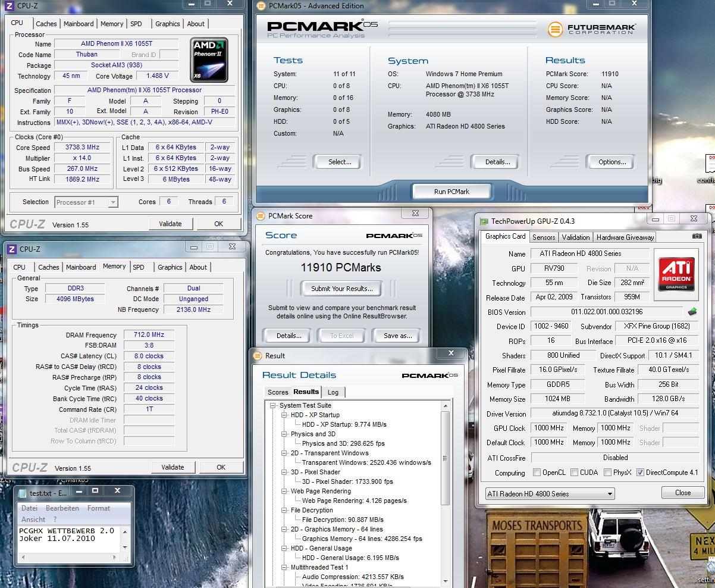This screenshot has height=588, width=715.
Task: Collapse the File Decryption node
Action: pos(284,511)
